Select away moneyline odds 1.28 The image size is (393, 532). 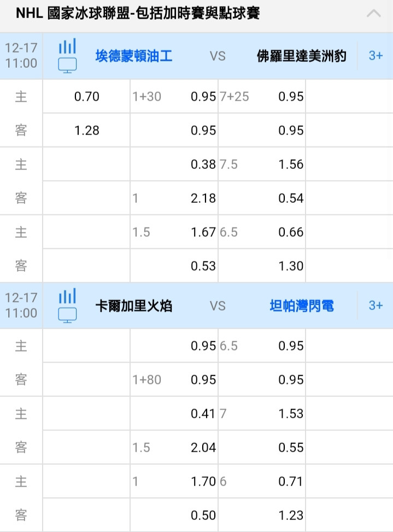click(x=86, y=130)
